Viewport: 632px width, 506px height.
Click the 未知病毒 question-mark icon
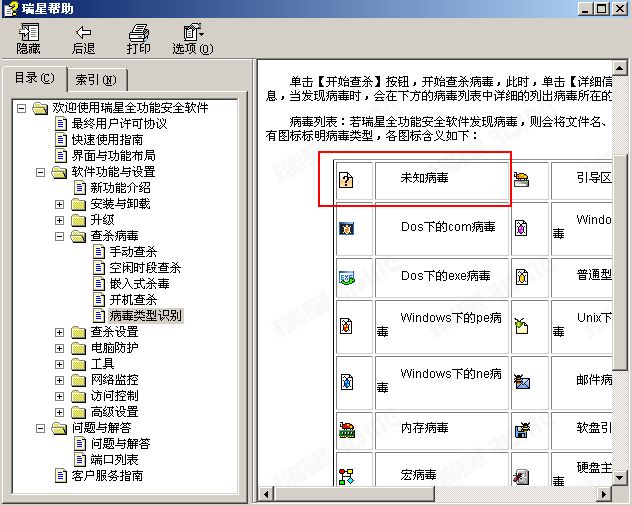(x=346, y=180)
